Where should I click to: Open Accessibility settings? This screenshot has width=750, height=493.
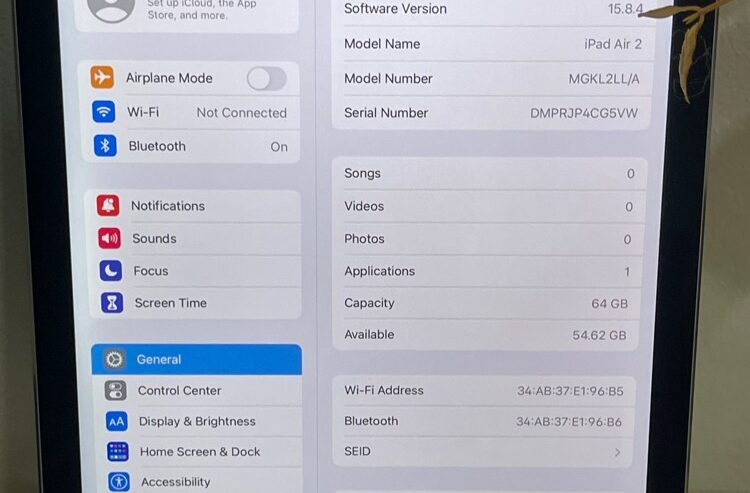coord(199,481)
